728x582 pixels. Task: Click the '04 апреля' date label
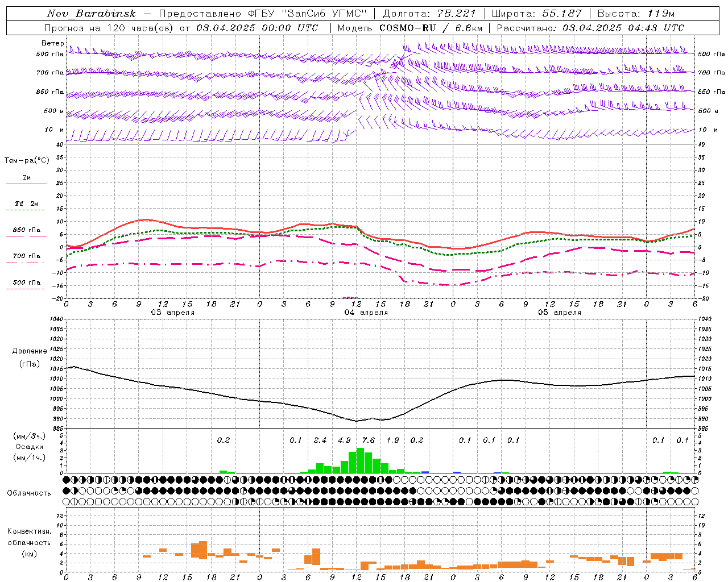click(x=366, y=313)
